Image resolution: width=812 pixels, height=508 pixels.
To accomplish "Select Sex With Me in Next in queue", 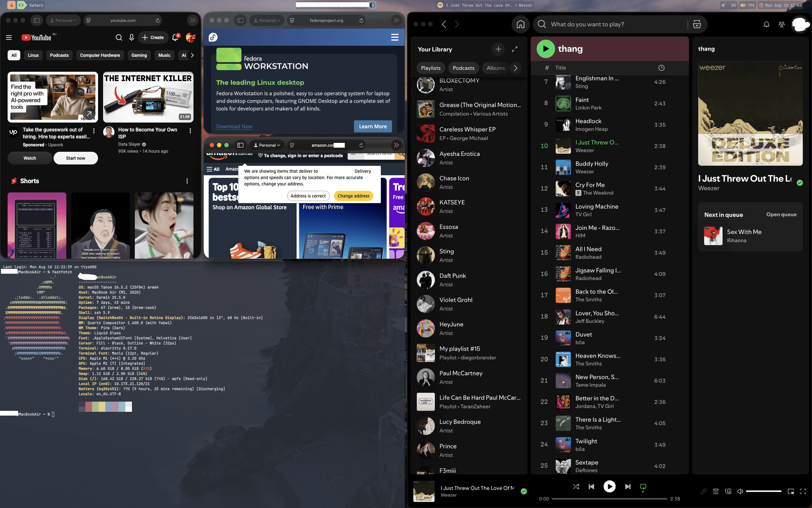I will [x=750, y=236].
